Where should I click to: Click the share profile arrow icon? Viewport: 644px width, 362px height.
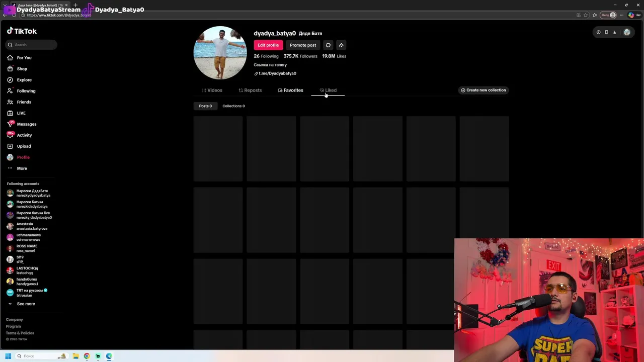coord(341,45)
